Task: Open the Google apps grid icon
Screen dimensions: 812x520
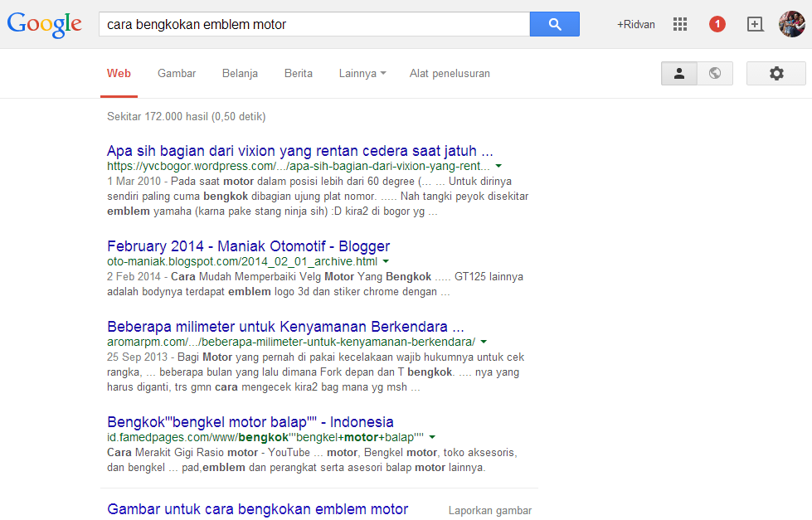Action: pyautogui.click(x=680, y=24)
